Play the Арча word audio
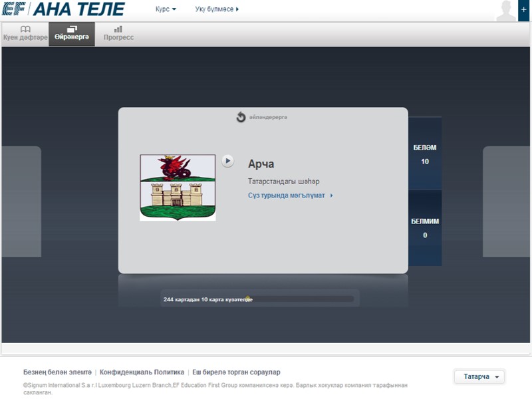Viewport: 532px width, 399px height. (x=227, y=161)
